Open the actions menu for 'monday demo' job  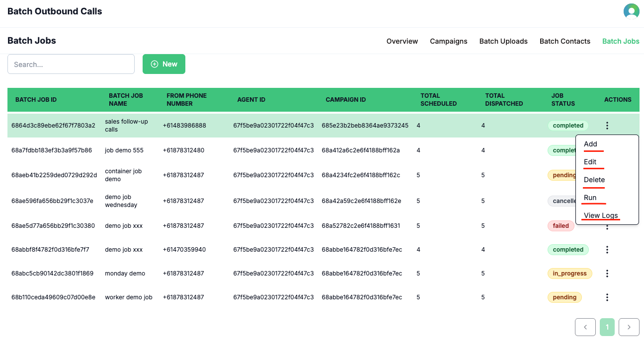pos(607,274)
